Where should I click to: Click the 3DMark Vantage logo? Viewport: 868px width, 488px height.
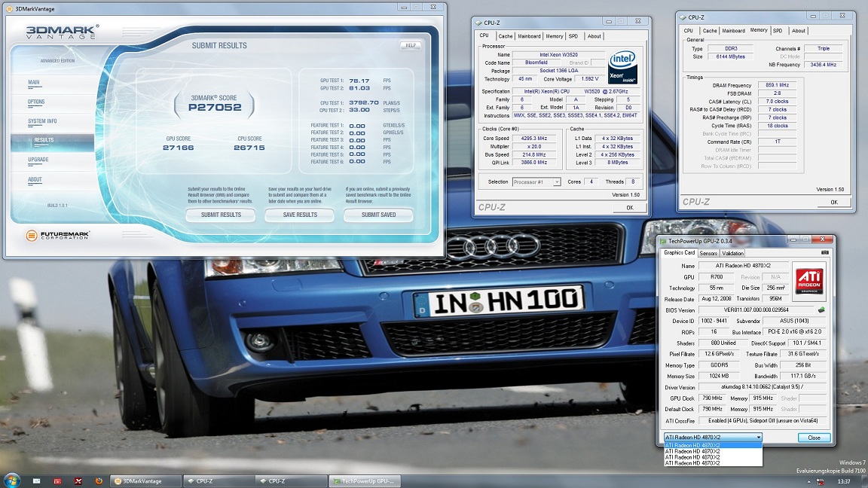pyautogui.click(x=62, y=32)
